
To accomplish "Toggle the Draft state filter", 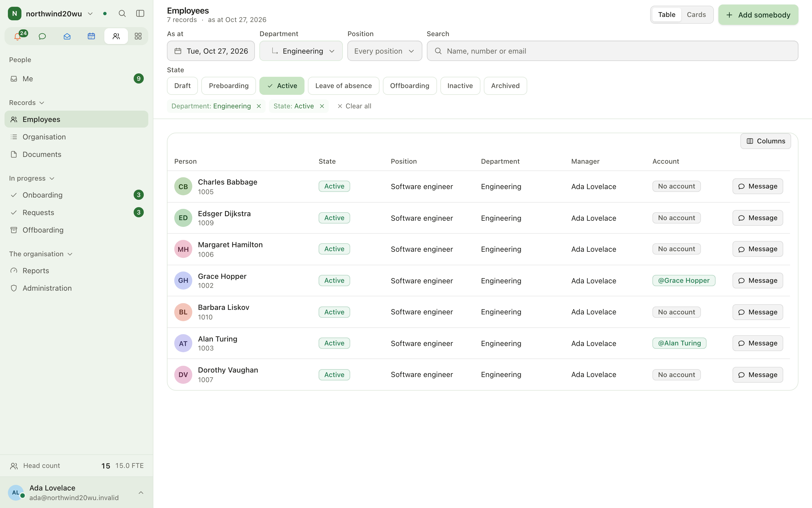I will [x=182, y=86].
